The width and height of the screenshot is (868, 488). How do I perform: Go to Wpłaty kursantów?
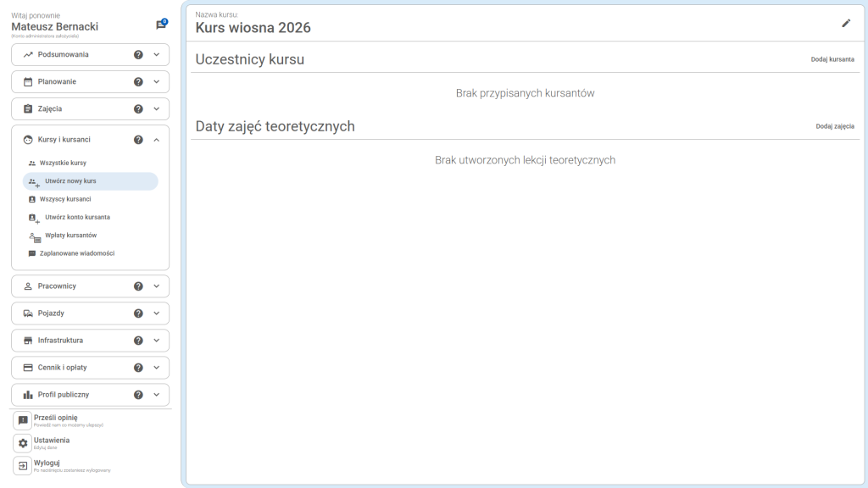[70, 236]
